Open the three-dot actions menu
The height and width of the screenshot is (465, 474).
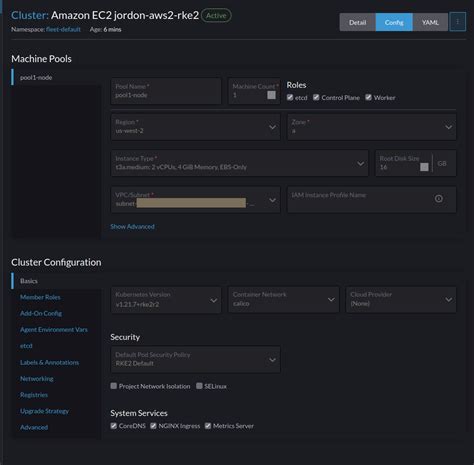click(x=457, y=22)
